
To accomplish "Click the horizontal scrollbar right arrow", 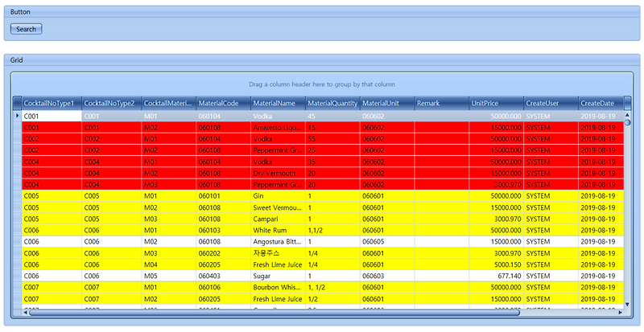I will 620,313.
